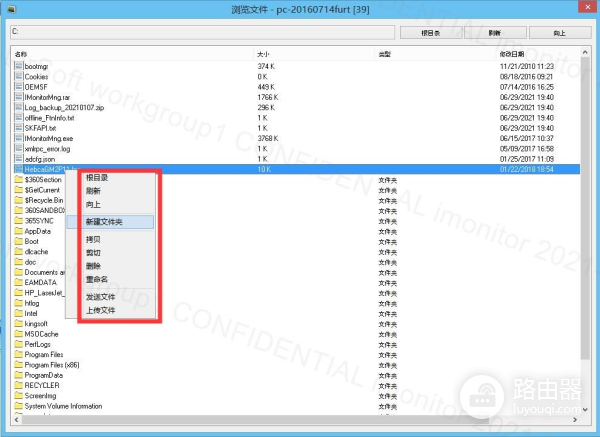Click the highlighted 01/22/2018 18:54 date
Screen dimensions: 600x437
[x=527, y=169]
